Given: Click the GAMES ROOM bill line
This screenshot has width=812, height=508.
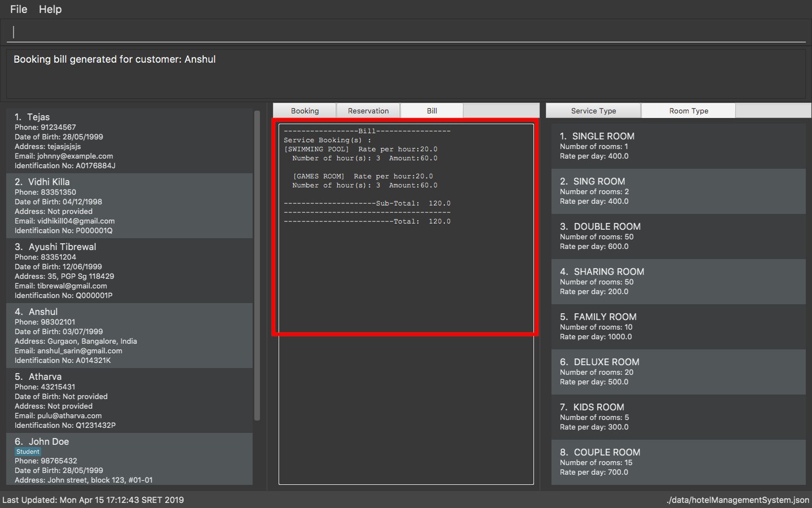Looking at the screenshot, I should pos(363,176).
